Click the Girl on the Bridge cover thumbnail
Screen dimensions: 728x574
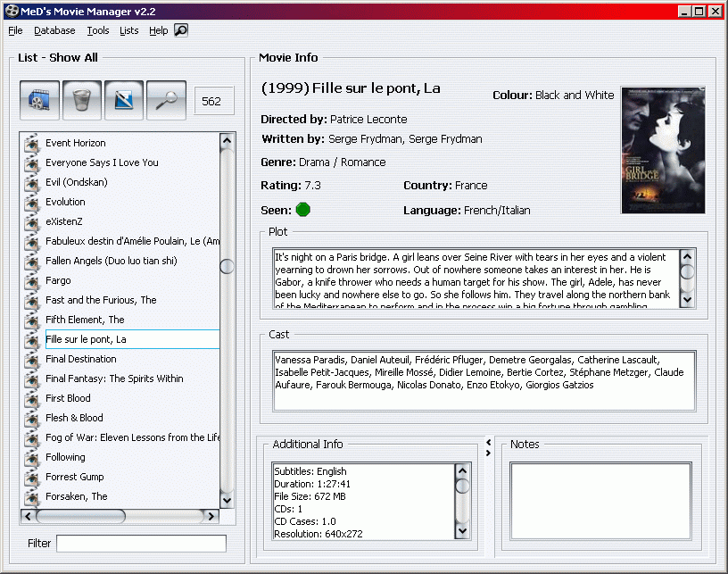coord(663,151)
